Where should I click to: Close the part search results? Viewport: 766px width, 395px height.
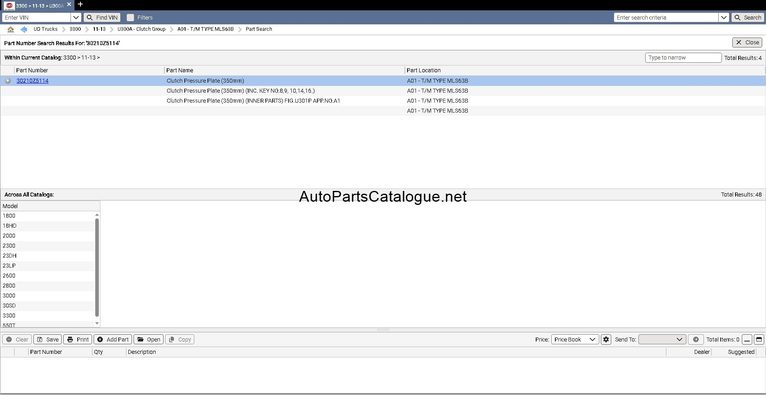click(x=747, y=42)
